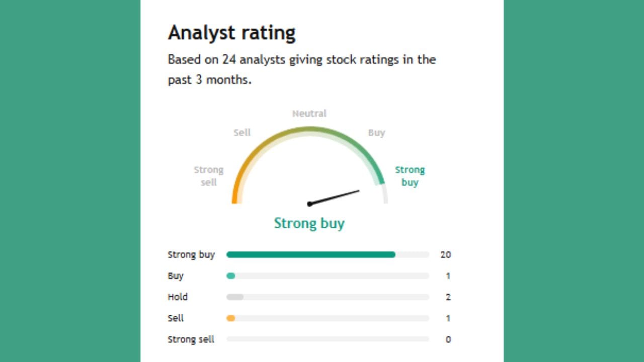Image resolution: width=644 pixels, height=362 pixels.
Task: Select the "Strong sell" label left of gauge
Action: (209, 176)
